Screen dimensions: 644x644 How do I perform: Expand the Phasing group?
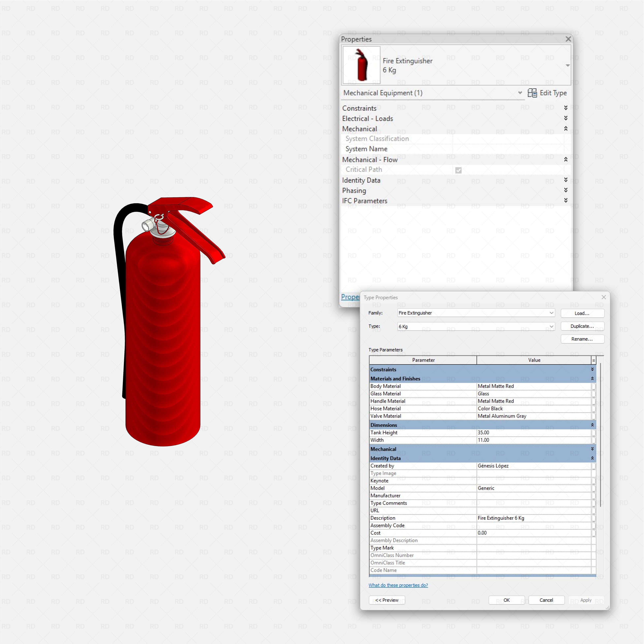(x=566, y=190)
